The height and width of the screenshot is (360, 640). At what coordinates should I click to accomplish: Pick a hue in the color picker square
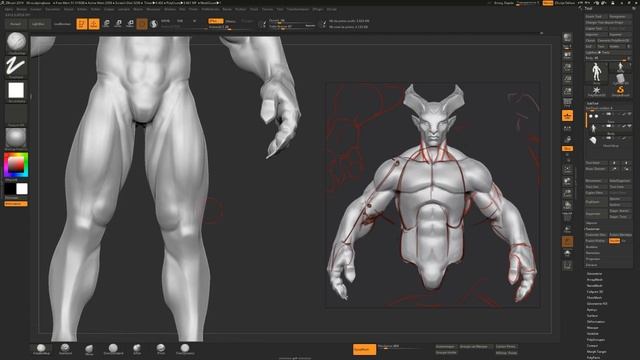[16, 165]
